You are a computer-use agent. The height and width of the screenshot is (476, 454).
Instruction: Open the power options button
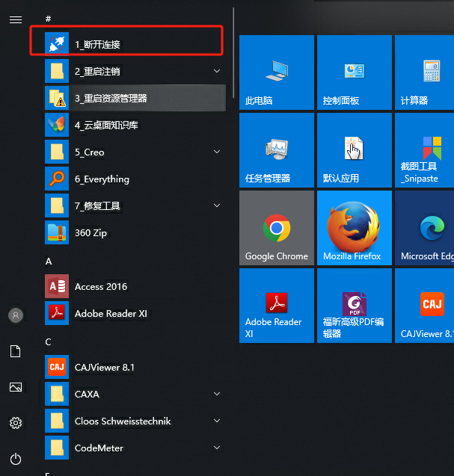coord(16,459)
